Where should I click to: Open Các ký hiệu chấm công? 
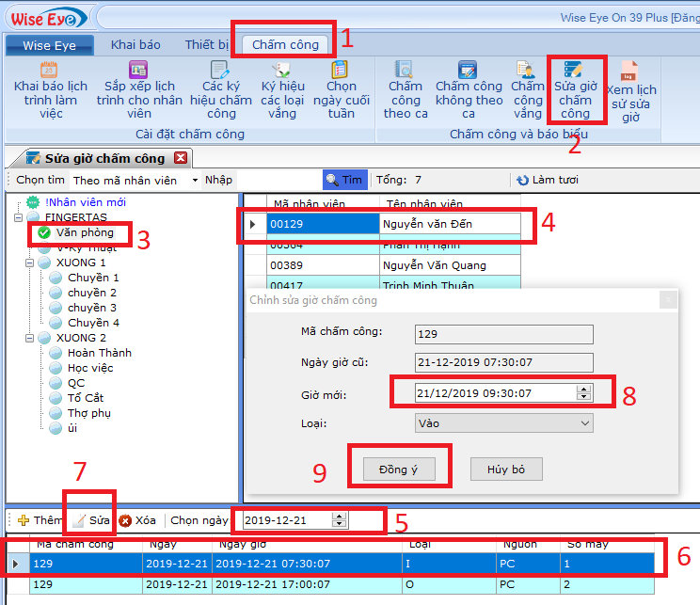click(220, 90)
